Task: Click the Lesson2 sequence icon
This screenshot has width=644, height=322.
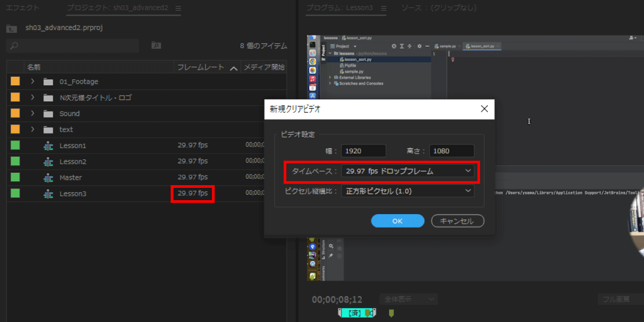Action: 48,162
